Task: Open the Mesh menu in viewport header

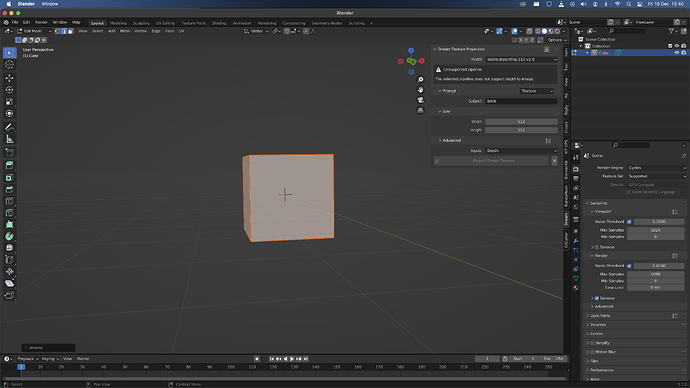Action: click(125, 31)
